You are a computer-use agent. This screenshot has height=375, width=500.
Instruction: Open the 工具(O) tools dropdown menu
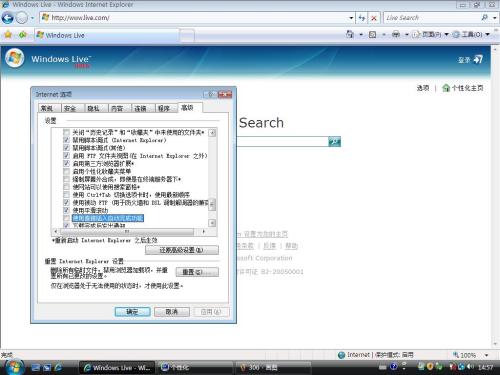pyautogui.click(x=471, y=34)
